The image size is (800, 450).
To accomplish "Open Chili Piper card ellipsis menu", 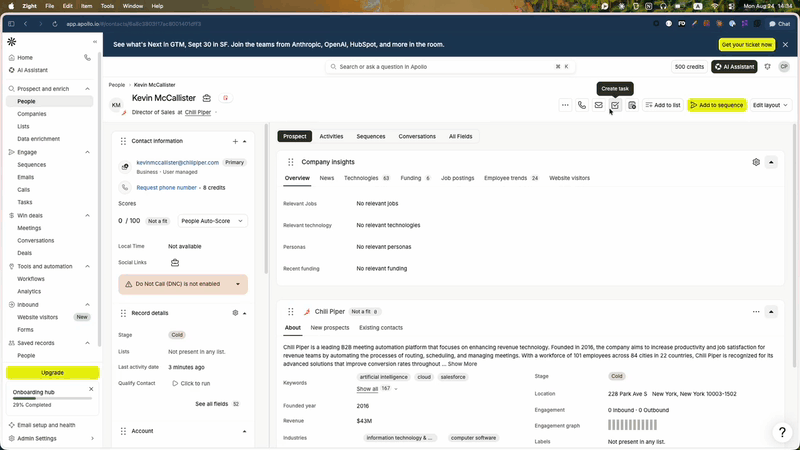I will click(756, 312).
